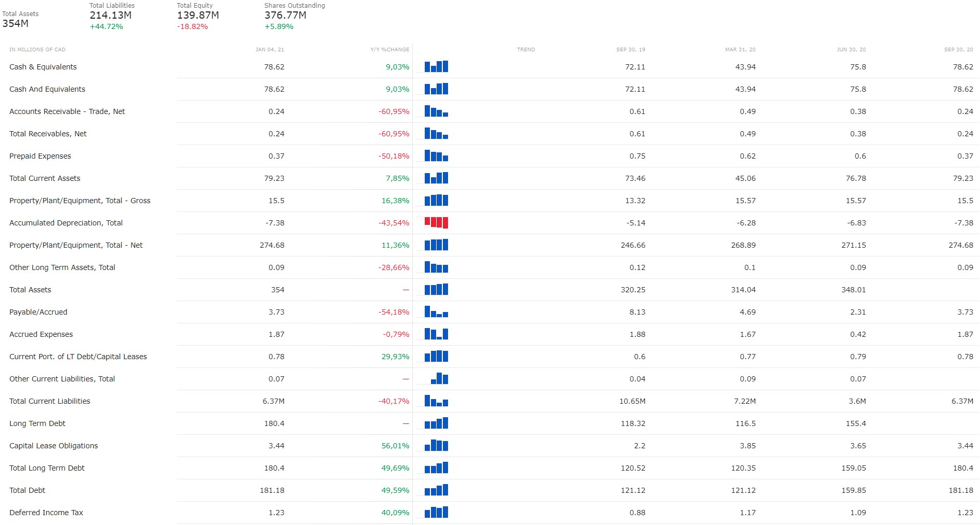
Task: Click the Long Term Debt trend chart
Action: click(x=436, y=423)
